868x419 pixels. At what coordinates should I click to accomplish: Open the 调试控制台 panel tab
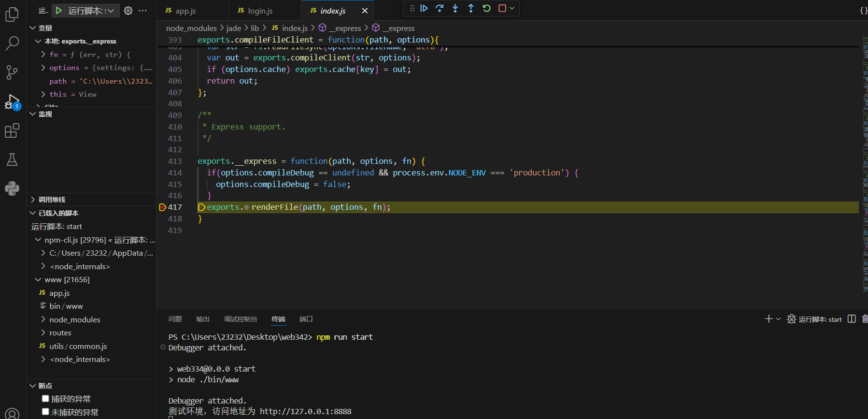pos(241,319)
